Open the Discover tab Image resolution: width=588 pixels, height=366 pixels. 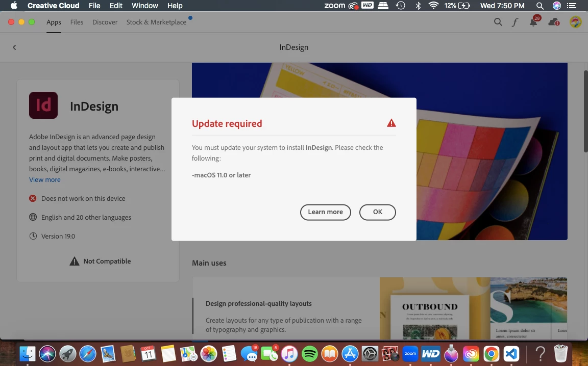pyautogui.click(x=105, y=22)
